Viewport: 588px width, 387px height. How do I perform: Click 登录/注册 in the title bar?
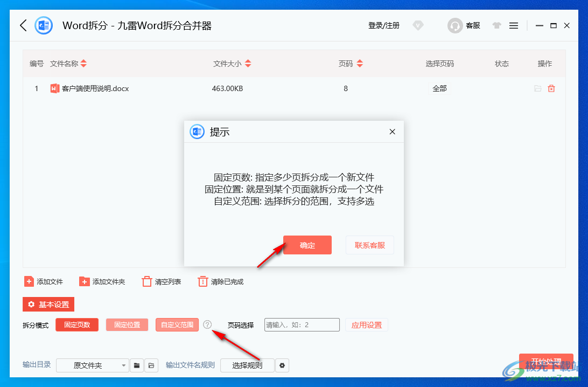click(383, 25)
